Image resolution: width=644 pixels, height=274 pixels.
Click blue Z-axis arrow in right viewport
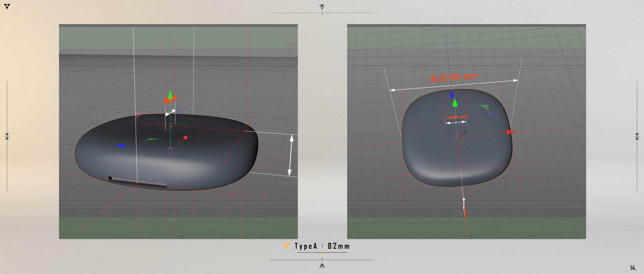coord(452,94)
